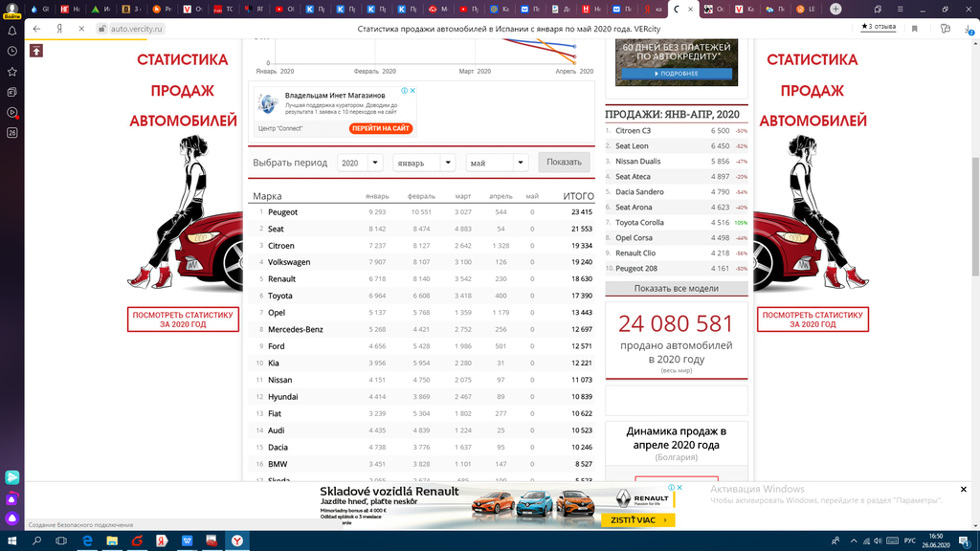
Task: Open the messenger icon in lower sidebar
Action: pyautogui.click(x=11, y=477)
